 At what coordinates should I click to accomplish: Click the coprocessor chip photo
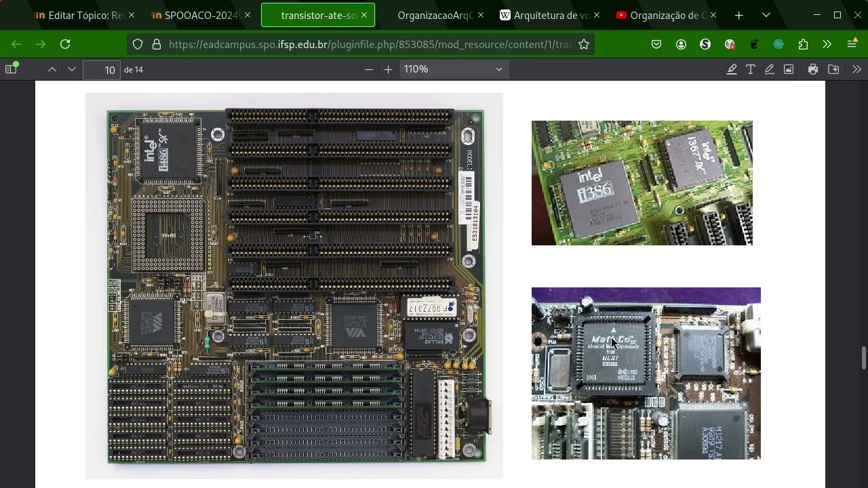[646, 373]
